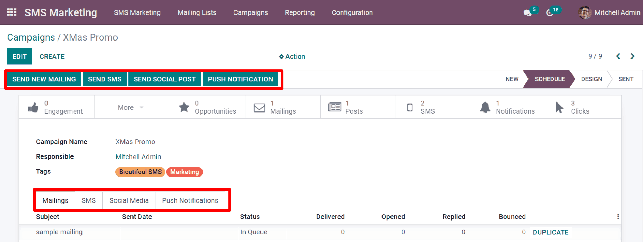Open the Reporting menu
This screenshot has width=644, height=242.
pos(300,12)
